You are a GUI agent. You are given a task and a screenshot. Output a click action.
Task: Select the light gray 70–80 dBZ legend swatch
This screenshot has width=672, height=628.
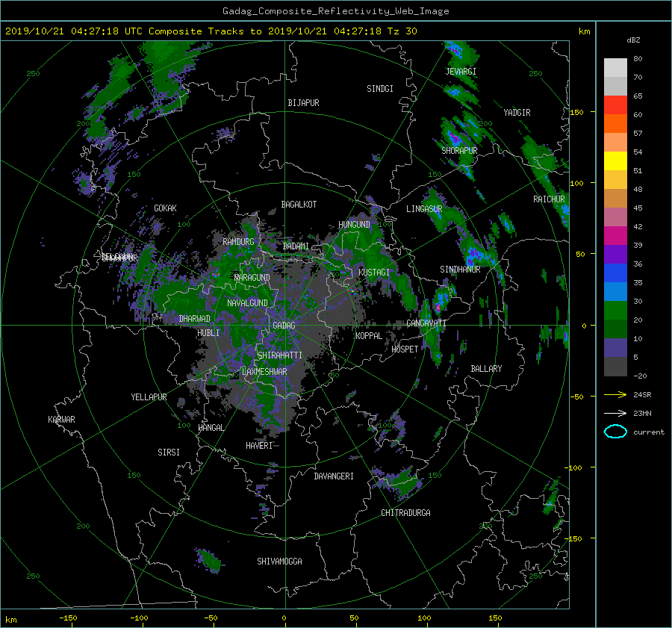click(615, 68)
